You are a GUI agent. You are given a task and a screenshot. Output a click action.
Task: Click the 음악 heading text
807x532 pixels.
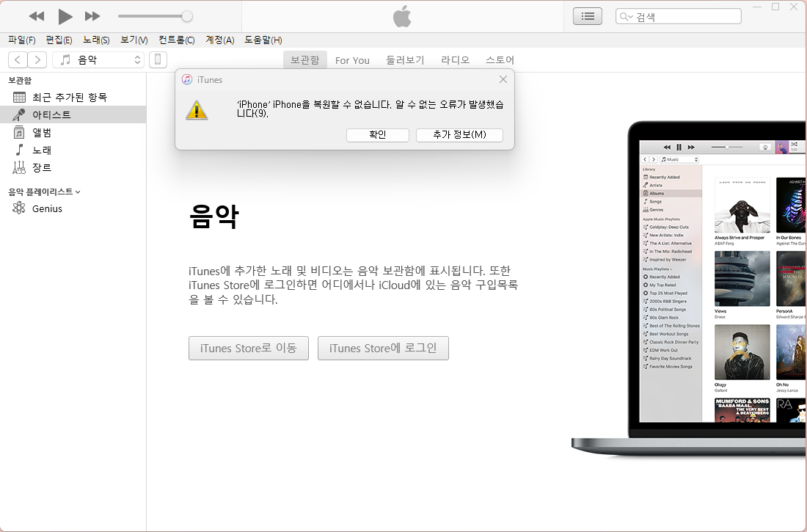tap(213, 216)
